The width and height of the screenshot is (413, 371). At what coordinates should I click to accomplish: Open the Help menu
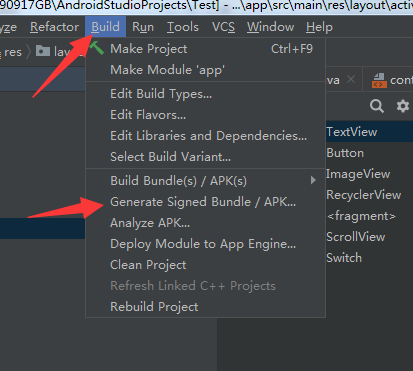click(x=319, y=27)
